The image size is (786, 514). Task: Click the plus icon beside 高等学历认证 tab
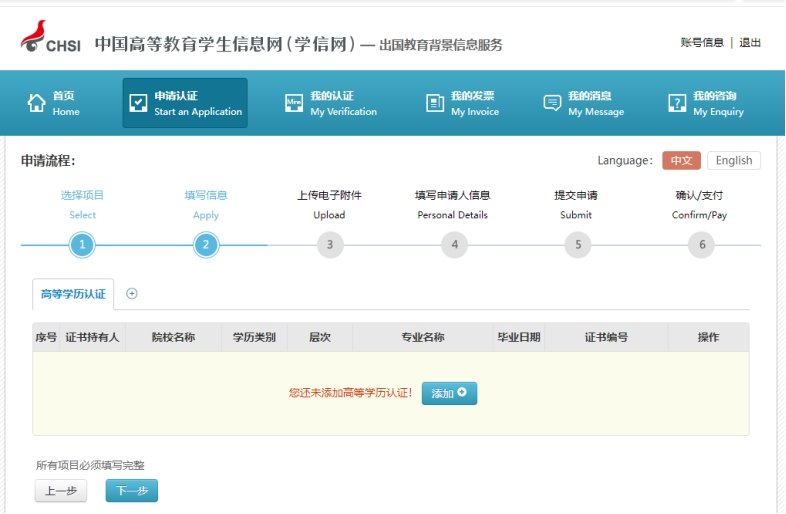[132, 294]
